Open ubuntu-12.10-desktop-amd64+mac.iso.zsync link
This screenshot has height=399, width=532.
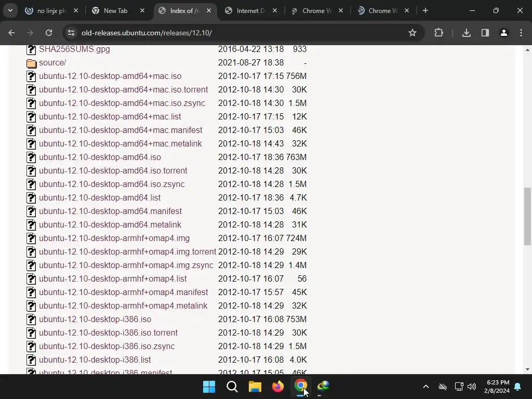(x=122, y=103)
